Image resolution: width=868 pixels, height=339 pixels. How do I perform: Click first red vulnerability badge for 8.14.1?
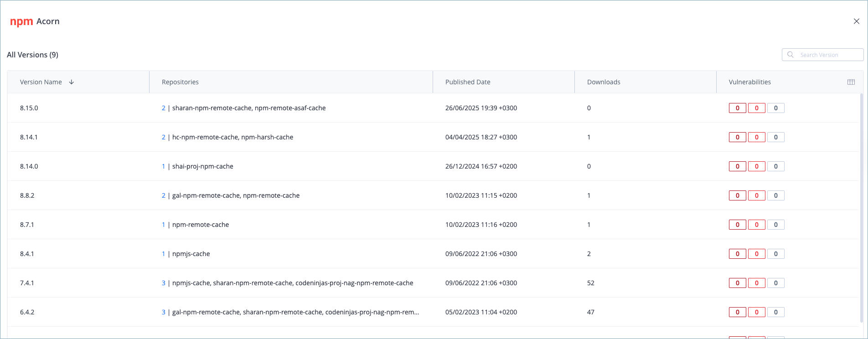click(x=738, y=137)
